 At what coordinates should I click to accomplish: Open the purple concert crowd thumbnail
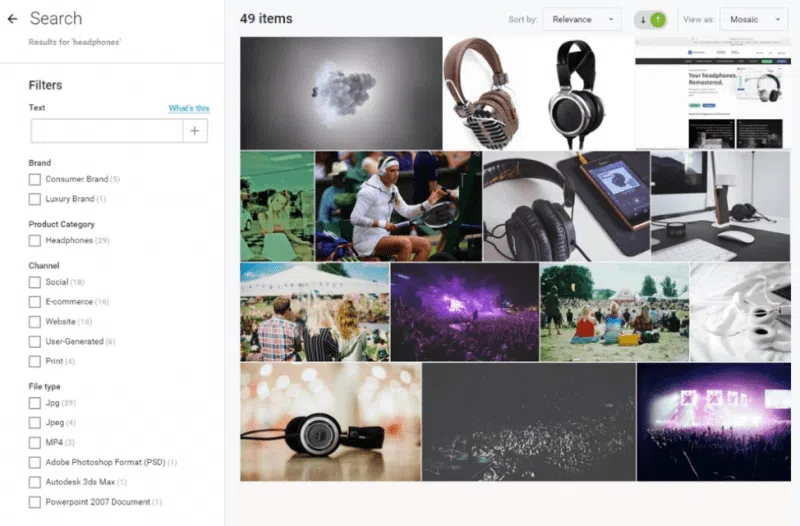(465, 312)
